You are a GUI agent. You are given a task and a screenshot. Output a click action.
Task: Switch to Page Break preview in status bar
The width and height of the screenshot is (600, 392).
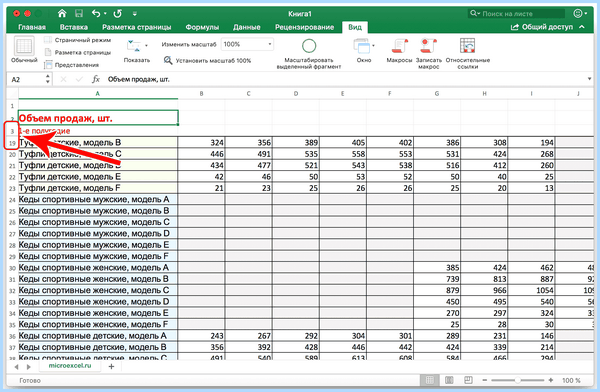[x=468, y=380]
